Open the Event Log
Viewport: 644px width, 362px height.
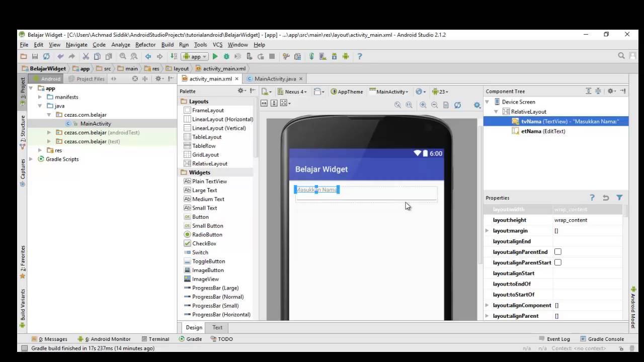click(554, 339)
